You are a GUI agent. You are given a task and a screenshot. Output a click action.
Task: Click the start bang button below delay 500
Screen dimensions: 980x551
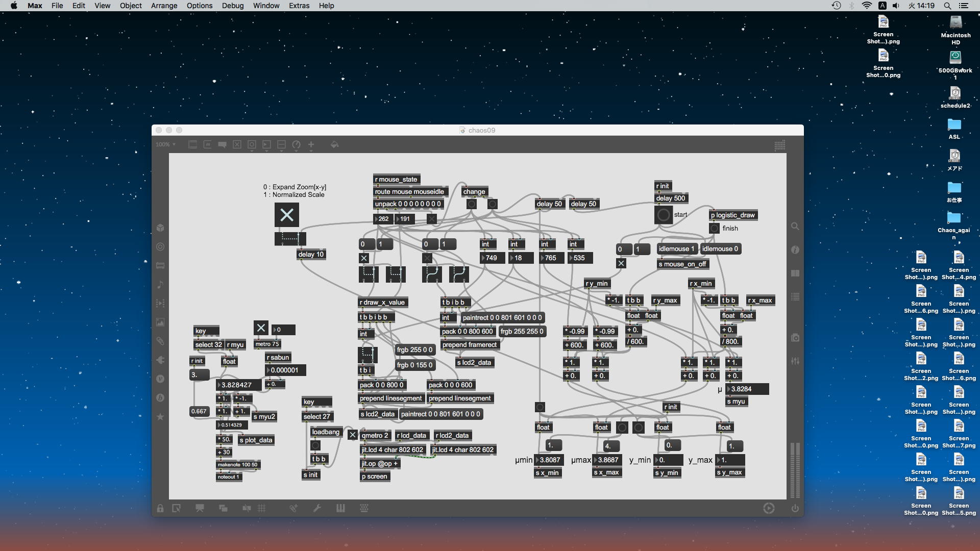click(x=663, y=215)
